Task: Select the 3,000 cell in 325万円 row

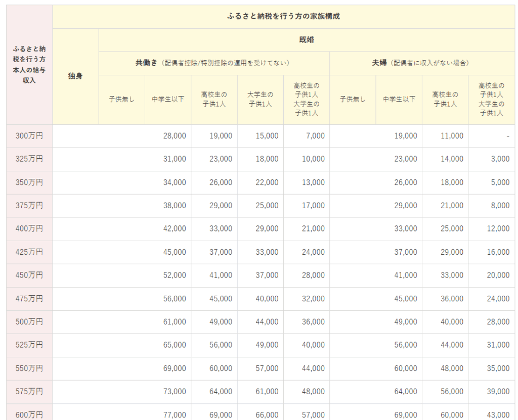Action: coord(500,159)
